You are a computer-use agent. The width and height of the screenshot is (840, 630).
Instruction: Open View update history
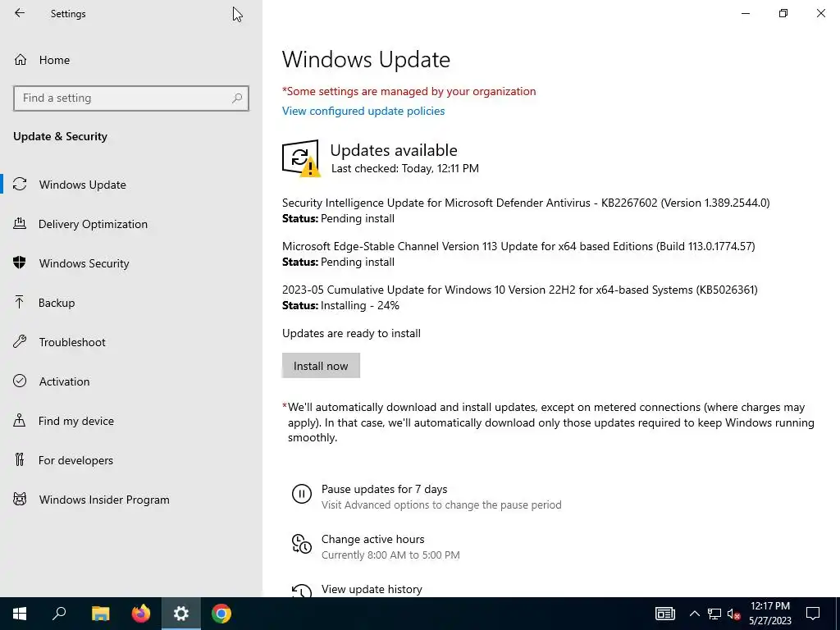(x=372, y=589)
